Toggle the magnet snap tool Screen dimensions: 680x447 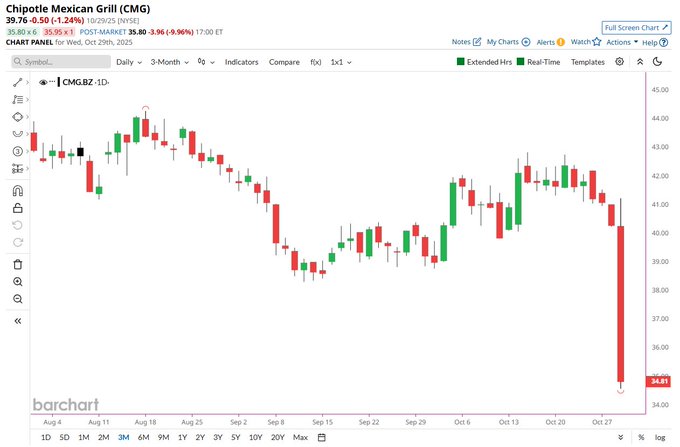17,191
